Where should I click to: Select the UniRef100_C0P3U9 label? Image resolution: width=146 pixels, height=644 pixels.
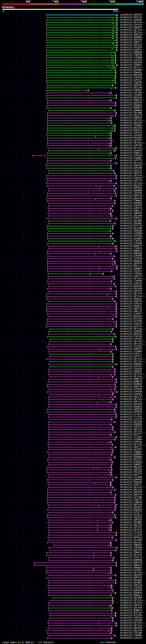[x=131, y=337]
